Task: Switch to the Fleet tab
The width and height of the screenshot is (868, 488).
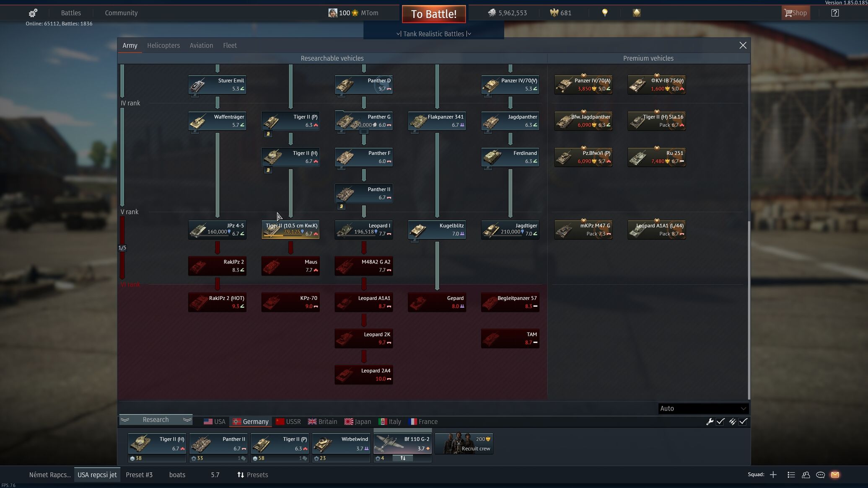Action: pos(230,46)
